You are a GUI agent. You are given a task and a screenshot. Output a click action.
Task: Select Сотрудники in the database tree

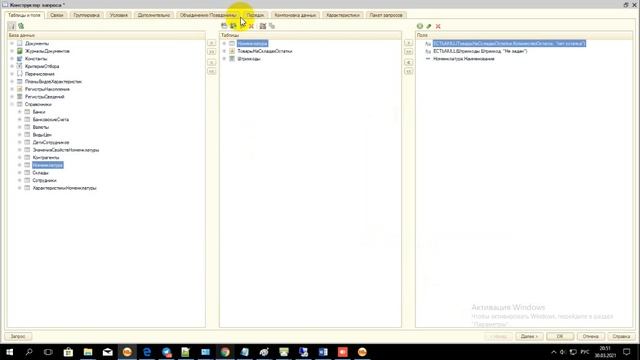[x=44, y=180]
